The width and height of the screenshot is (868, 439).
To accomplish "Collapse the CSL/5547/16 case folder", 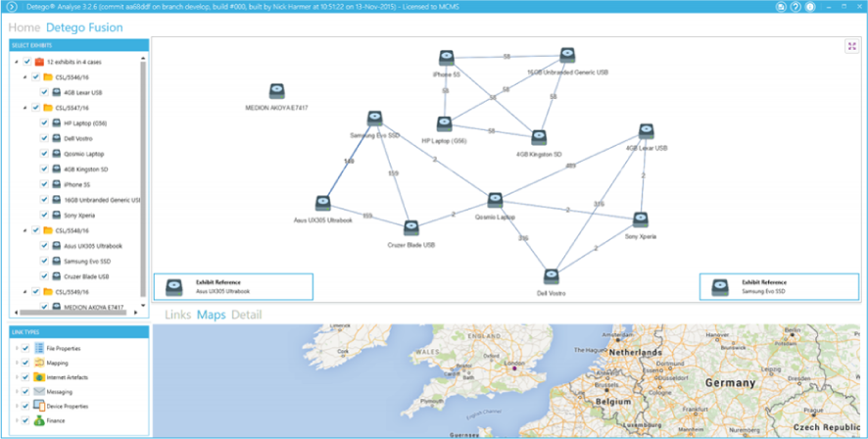I will (25, 108).
